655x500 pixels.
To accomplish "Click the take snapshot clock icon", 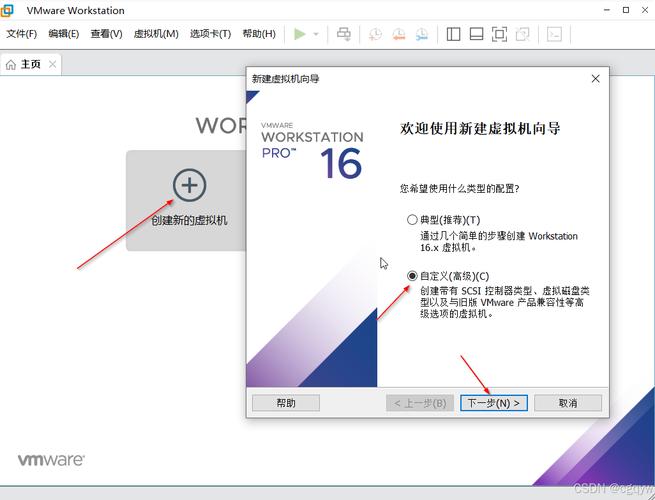I will coord(375,34).
